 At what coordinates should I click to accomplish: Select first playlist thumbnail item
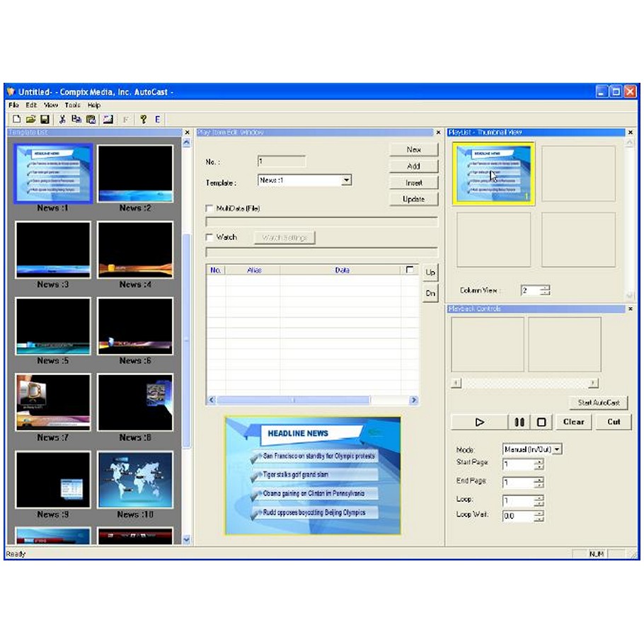(493, 173)
